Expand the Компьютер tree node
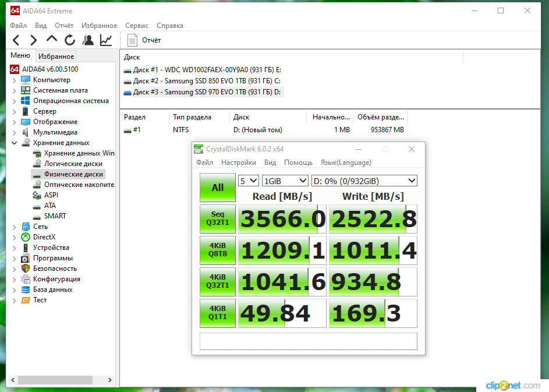 tap(14, 80)
